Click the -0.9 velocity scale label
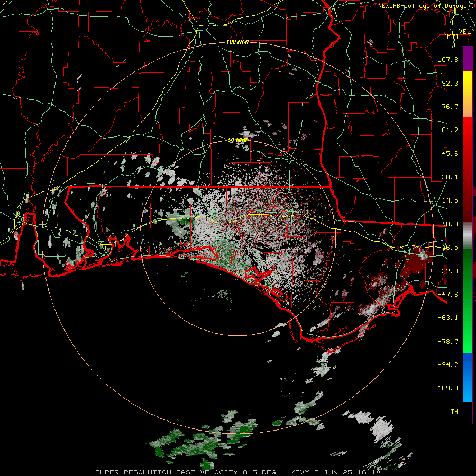Viewport: 476px width, 476px height. [450, 224]
